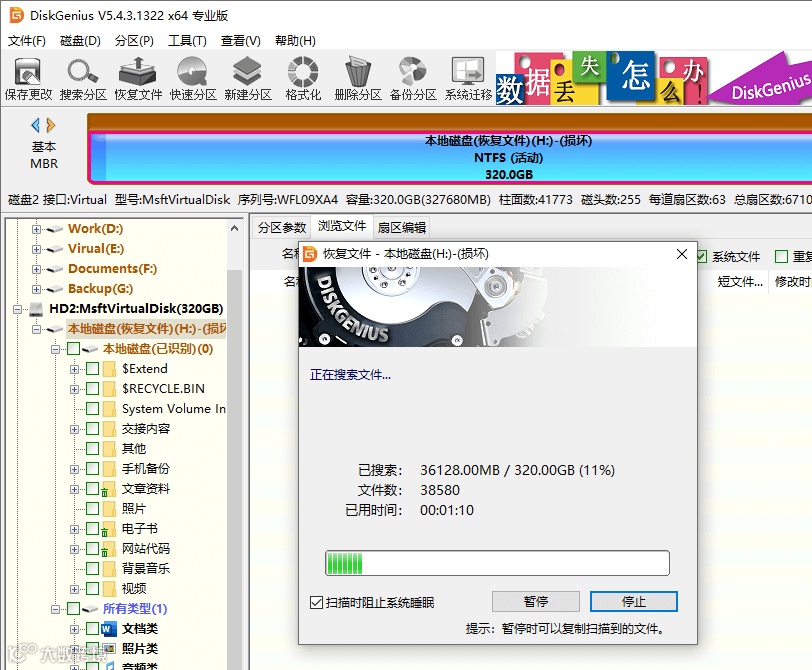The height and width of the screenshot is (670, 812).
Task: Open the 工具(T) menu
Action: [x=187, y=40]
